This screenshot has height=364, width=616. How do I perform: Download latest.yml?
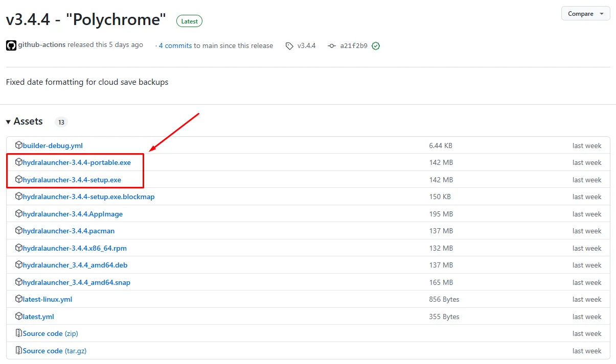[38, 317]
